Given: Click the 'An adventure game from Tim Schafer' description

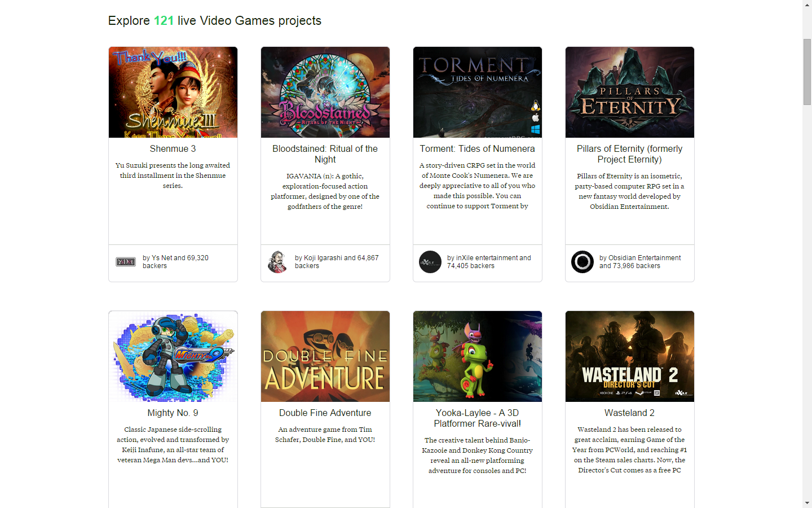Looking at the screenshot, I should (325, 435).
